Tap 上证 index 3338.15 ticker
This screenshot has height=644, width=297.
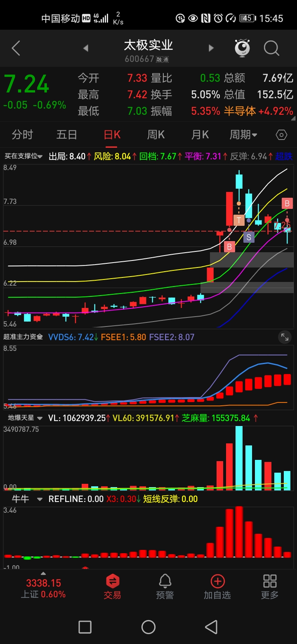[43, 588]
